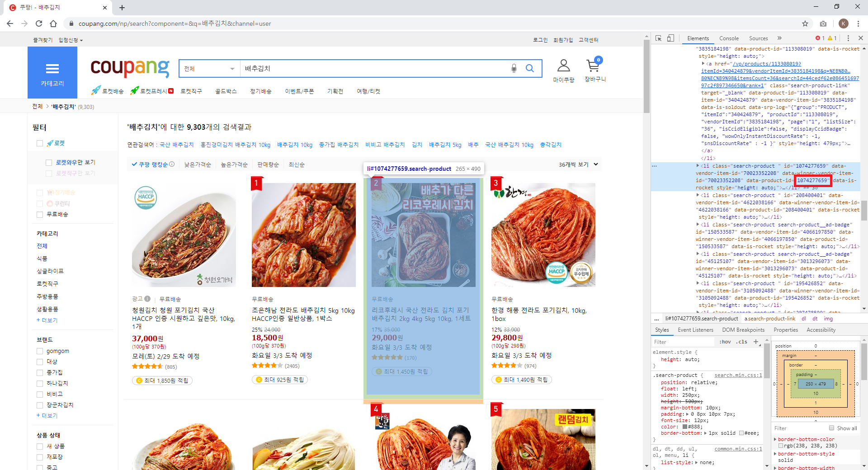Open 입점신청 dropdown
The width and height of the screenshot is (868, 470).
click(71, 40)
